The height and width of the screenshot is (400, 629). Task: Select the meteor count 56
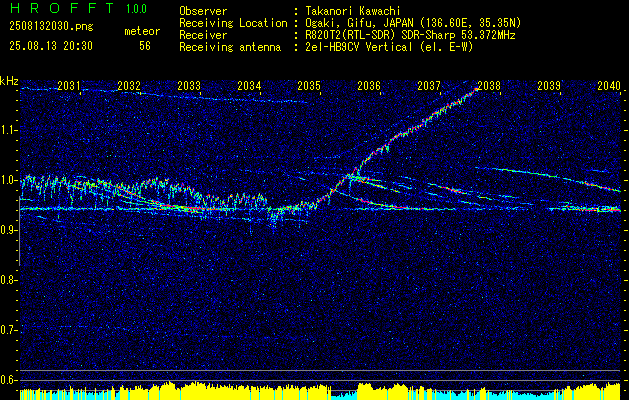pos(145,46)
